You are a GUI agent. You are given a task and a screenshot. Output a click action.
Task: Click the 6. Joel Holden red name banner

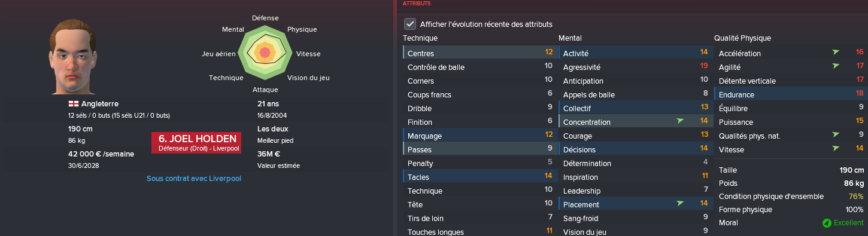[x=196, y=143]
